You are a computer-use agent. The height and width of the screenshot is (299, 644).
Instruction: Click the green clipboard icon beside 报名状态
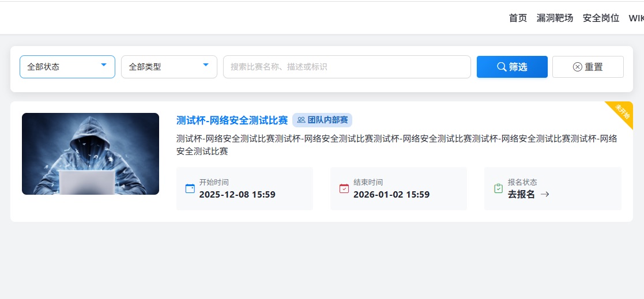pyautogui.click(x=498, y=188)
